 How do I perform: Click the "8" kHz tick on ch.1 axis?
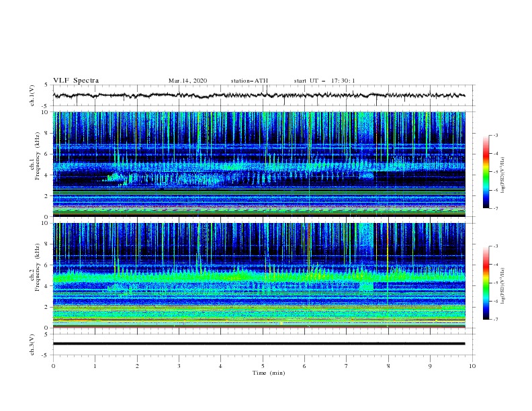click(48, 133)
